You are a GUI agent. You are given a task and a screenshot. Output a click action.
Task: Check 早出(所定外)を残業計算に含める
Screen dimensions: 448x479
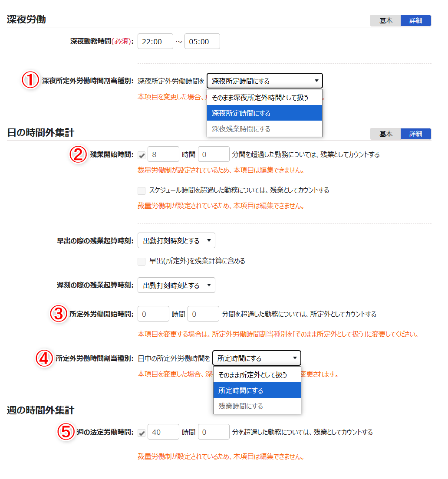click(141, 261)
